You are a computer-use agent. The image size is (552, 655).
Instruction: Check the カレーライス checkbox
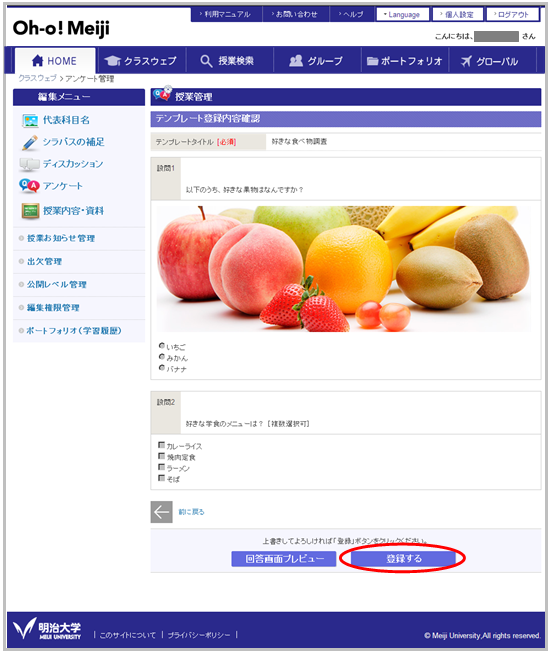161,445
